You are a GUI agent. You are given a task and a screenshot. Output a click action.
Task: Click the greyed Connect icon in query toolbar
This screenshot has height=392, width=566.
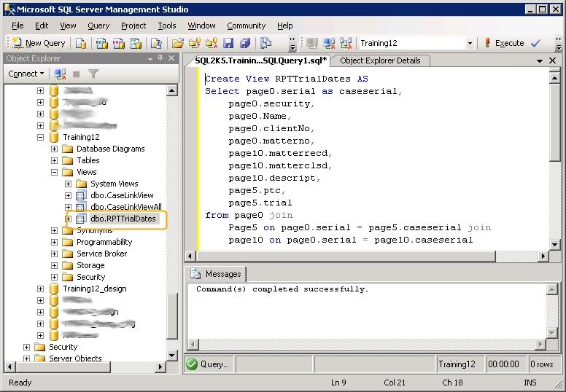point(312,43)
